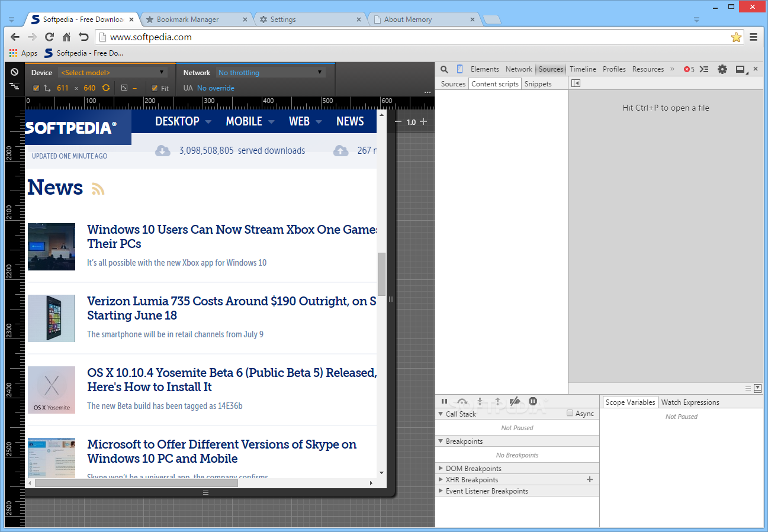Open DevTools search magnifier
768x532 pixels.
click(x=444, y=69)
